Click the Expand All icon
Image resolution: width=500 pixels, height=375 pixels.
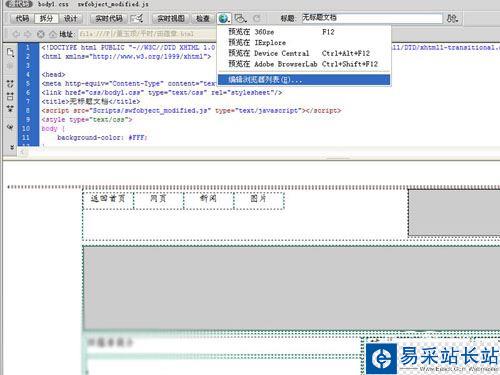coord(10,108)
